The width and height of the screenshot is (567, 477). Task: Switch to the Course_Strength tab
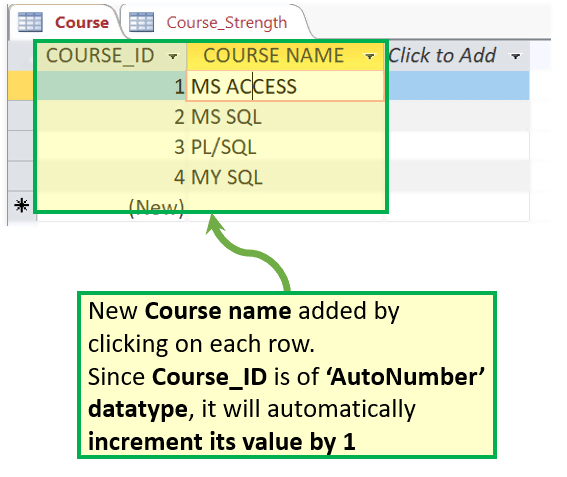(215, 22)
